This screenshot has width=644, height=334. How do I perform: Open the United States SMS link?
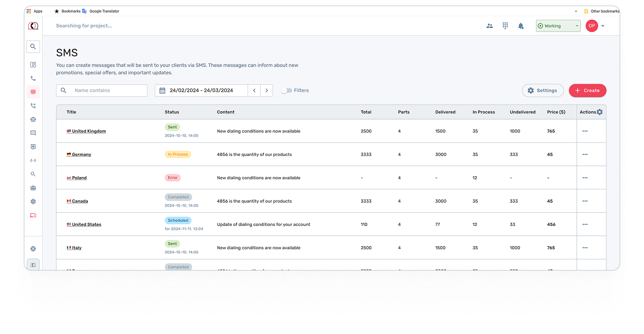pyautogui.click(x=86, y=224)
